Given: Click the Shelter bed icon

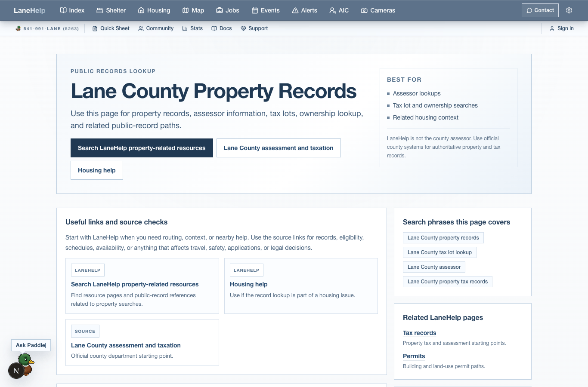Looking at the screenshot, I should pos(100,10).
